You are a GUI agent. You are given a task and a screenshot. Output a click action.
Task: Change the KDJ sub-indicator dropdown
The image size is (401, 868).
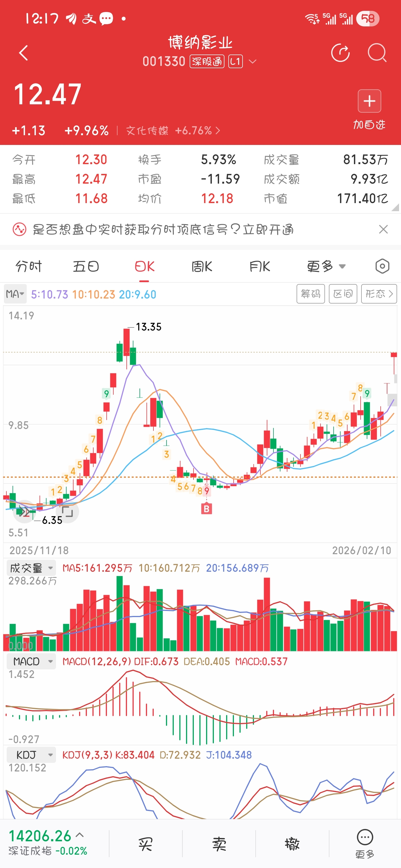tap(31, 755)
